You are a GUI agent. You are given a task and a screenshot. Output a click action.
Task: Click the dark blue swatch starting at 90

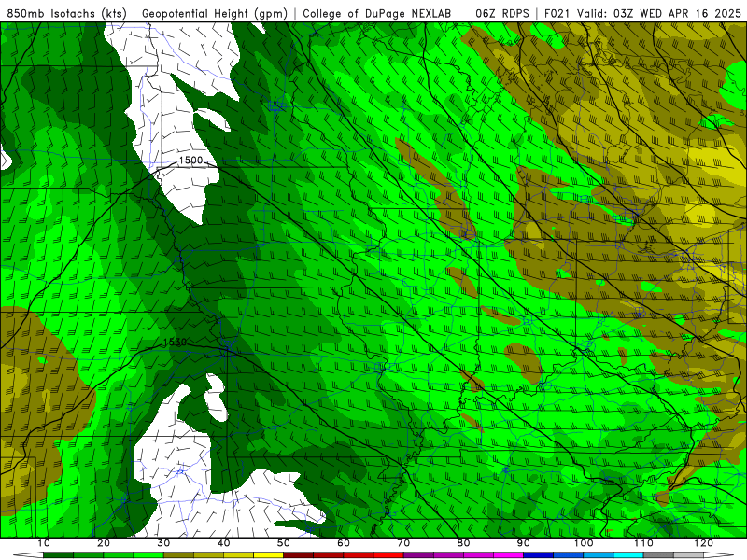click(x=539, y=555)
